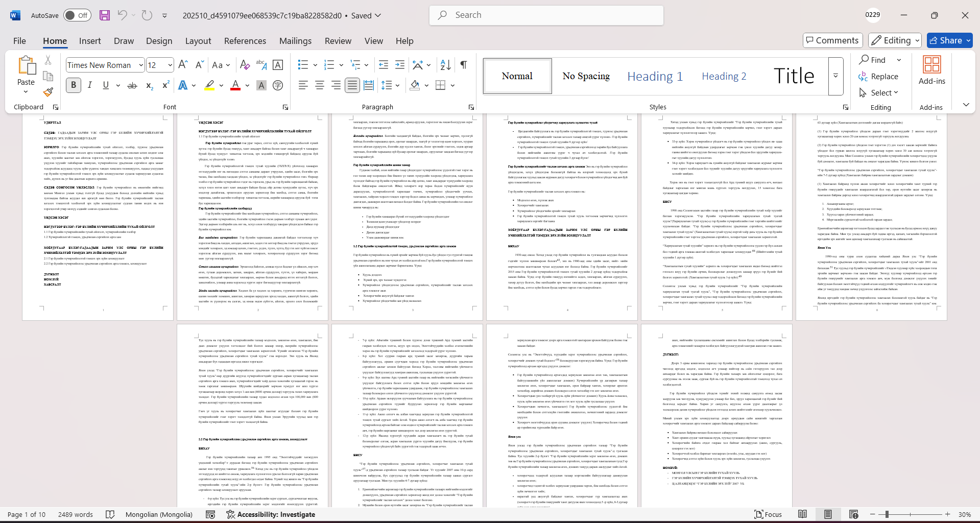This screenshot has height=523, width=980.
Task: Open the References tab
Action: pyautogui.click(x=245, y=41)
